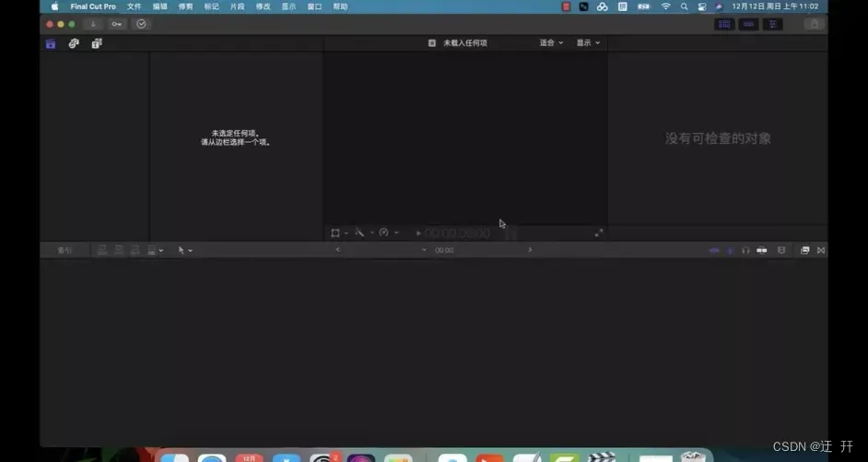
Task: Open the Titles and Generators sidebar
Action: coord(97,43)
